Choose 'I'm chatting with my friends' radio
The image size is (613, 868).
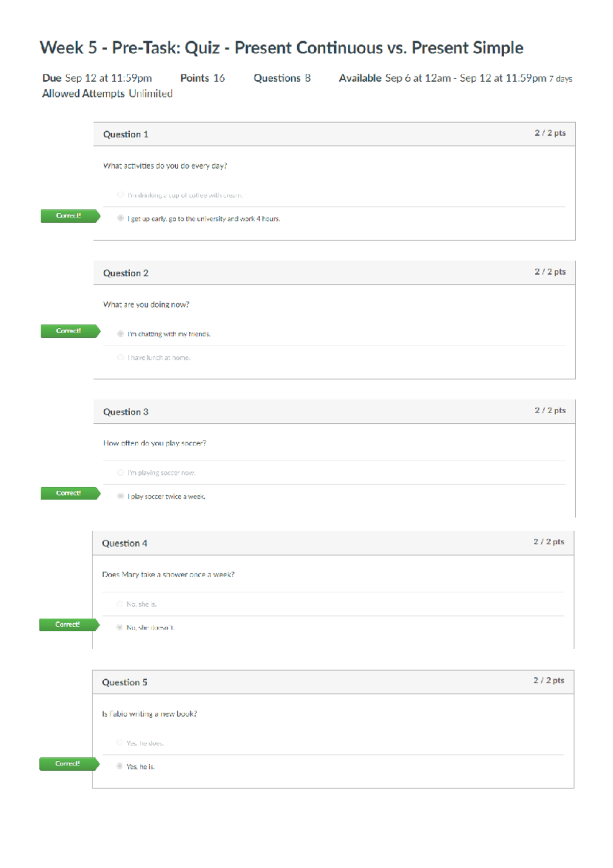pos(121,334)
